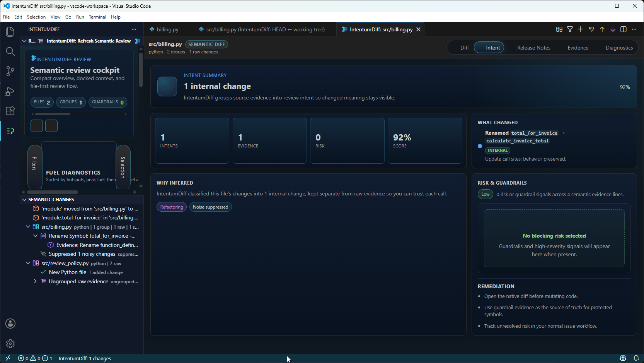This screenshot has height=363, width=644.
Task: Split the editor to the right
Action: (x=623, y=29)
